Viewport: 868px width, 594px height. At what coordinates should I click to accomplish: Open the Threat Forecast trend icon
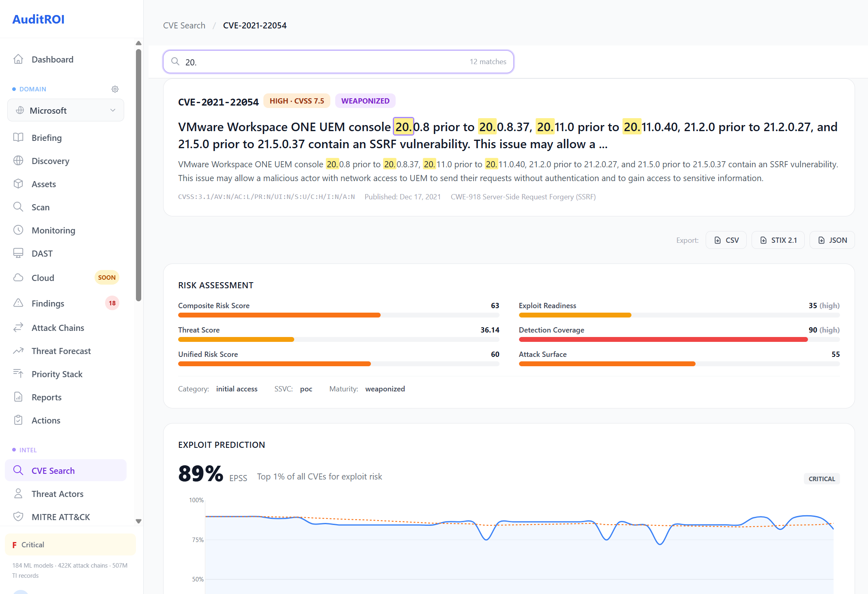pos(19,351)
